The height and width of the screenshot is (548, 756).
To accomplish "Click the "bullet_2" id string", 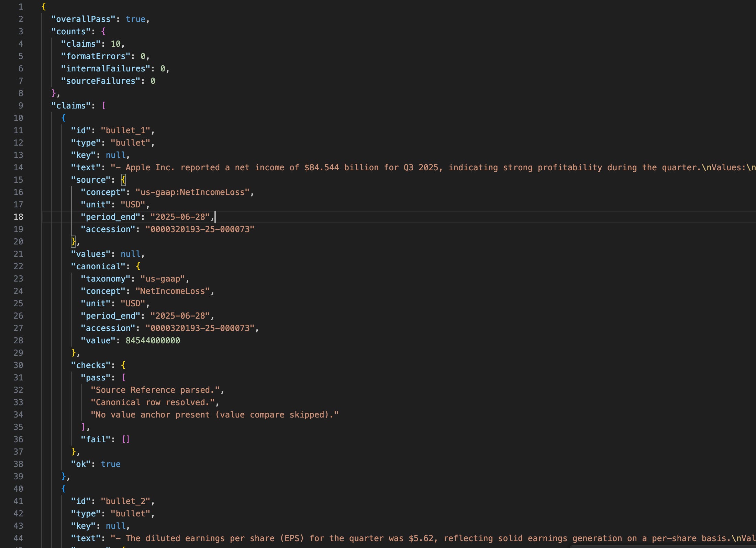I will click(x=126, y=501).
